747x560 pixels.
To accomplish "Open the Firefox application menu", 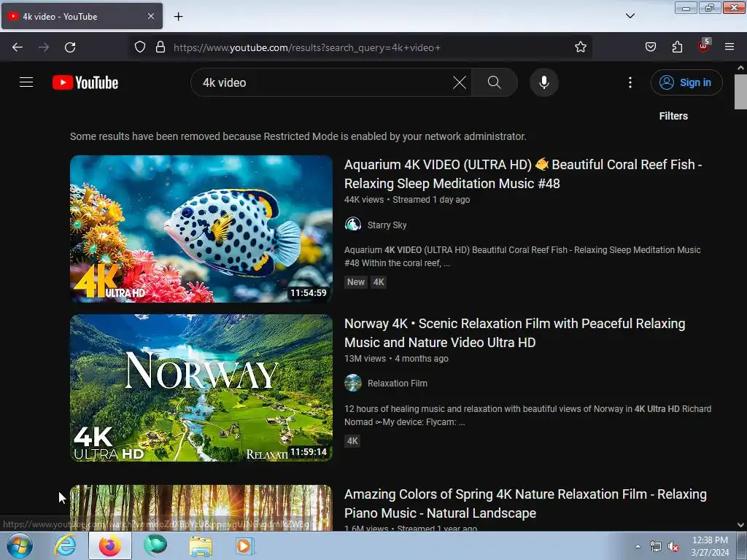I will pyautogui.click(x=729, y=47).
